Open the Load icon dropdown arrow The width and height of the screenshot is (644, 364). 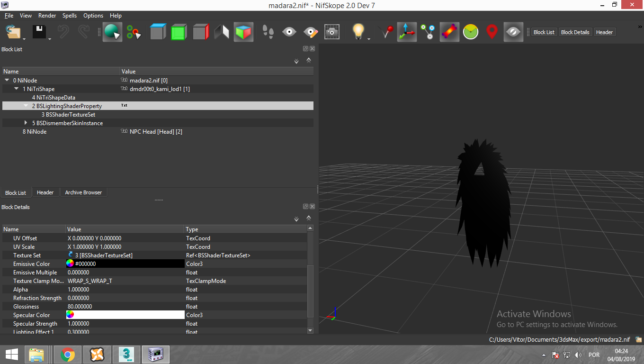point(24,39)
